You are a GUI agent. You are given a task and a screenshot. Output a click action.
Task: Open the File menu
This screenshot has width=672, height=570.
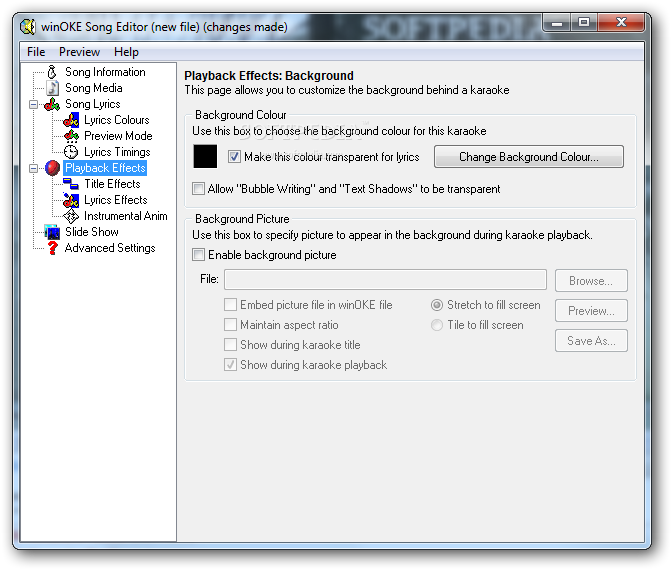36,52
